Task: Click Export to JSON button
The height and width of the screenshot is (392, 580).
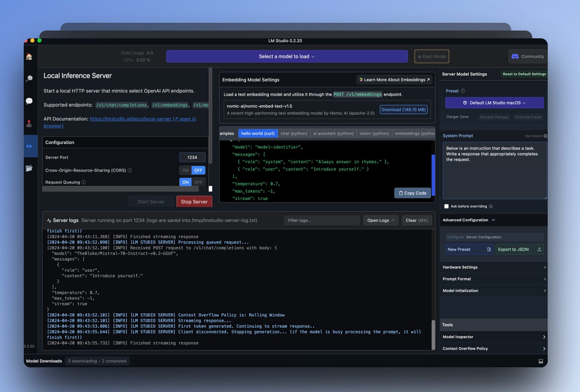Action: pyautogui.click(x=519, y=250)
